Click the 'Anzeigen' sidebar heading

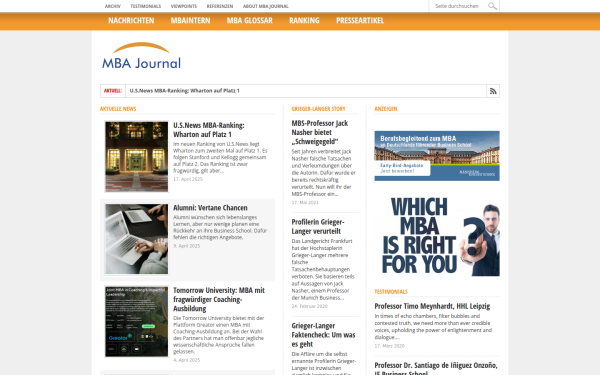click(x=386, y=109)
